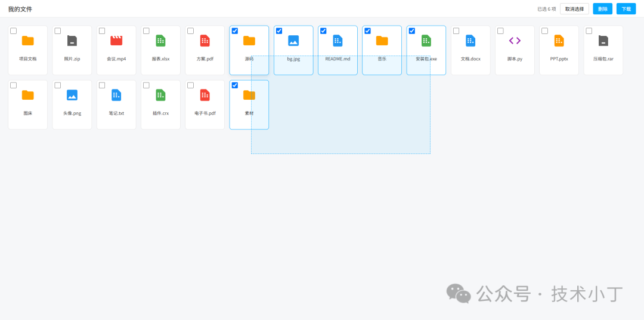The height and width of the screenshot is (320, 644).
Task: Click the blue 删除 button
Action: click(x=602, y=9)
